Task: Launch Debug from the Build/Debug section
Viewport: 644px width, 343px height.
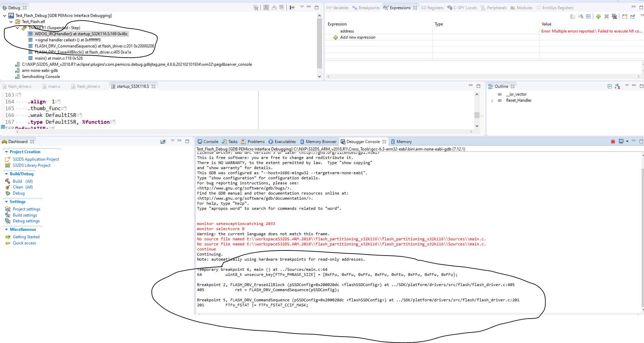Action: 19,193
